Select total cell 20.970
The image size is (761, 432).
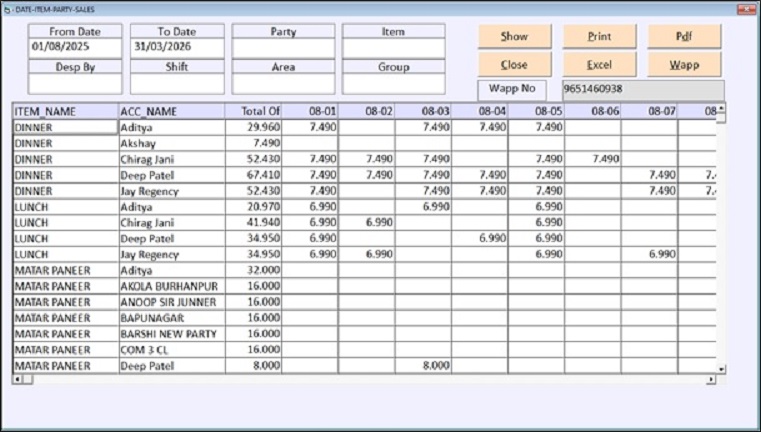(253, 207)
